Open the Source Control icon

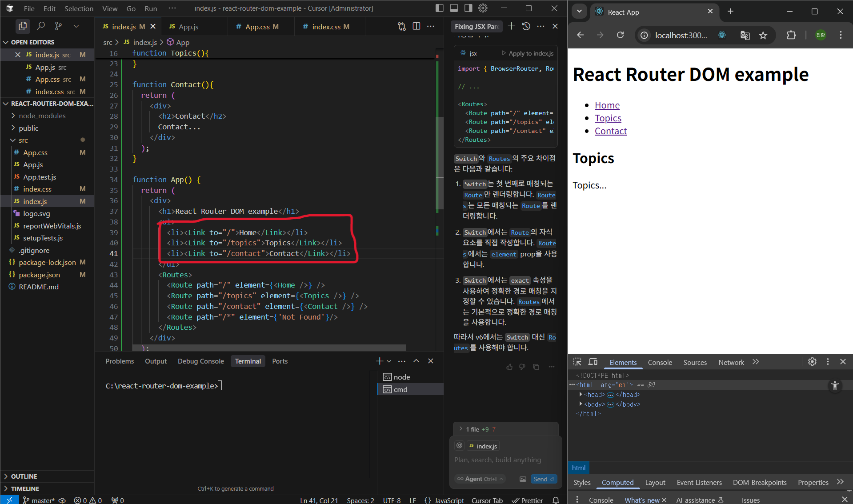(58, 26)
